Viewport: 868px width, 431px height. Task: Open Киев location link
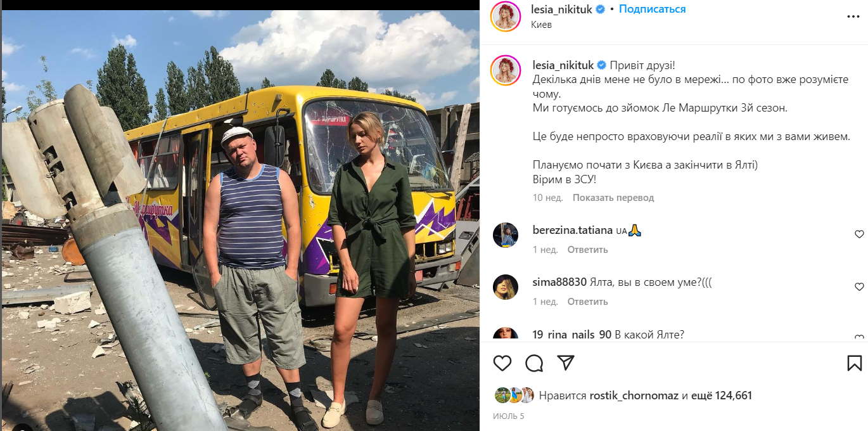(542, 25)
